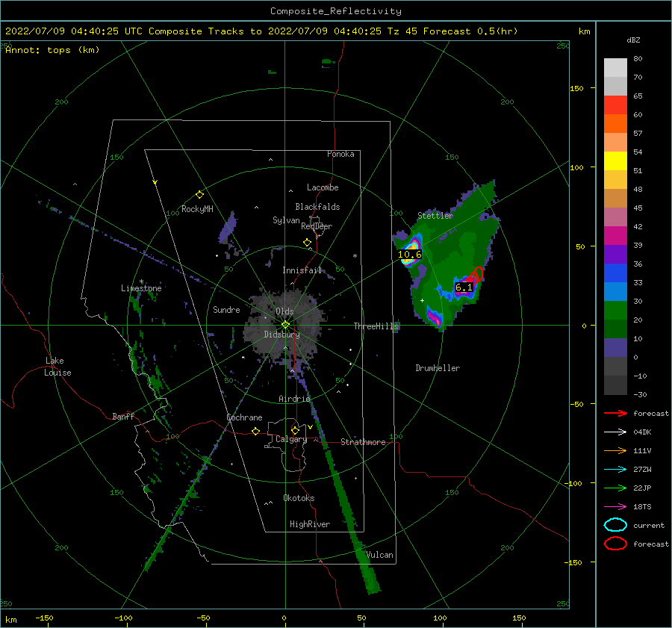Click the Vulcan label
This screenshot has width=672, height=628.
379,554
